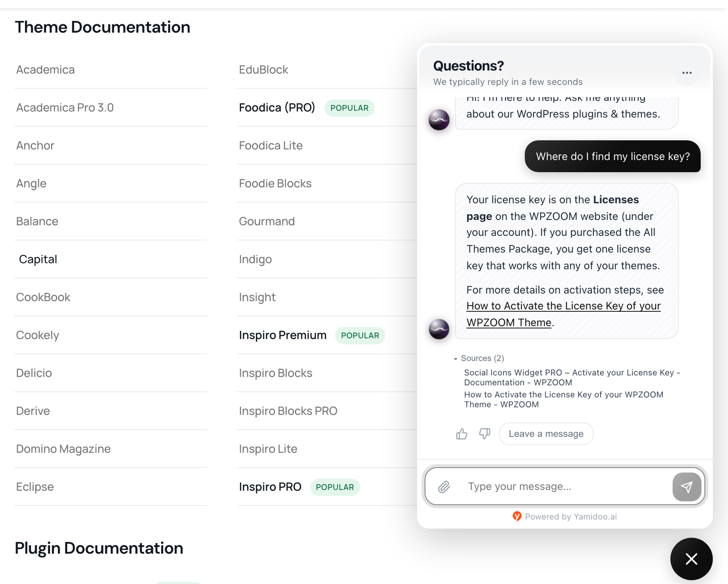Click the Yamidoo.ai logo icon
The width and height of the screenshot is (728, 584).
[x=517, y=516]
